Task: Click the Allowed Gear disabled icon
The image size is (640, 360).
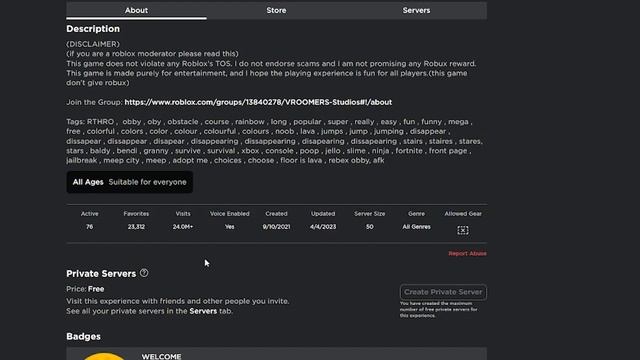Action: [462, 230]
